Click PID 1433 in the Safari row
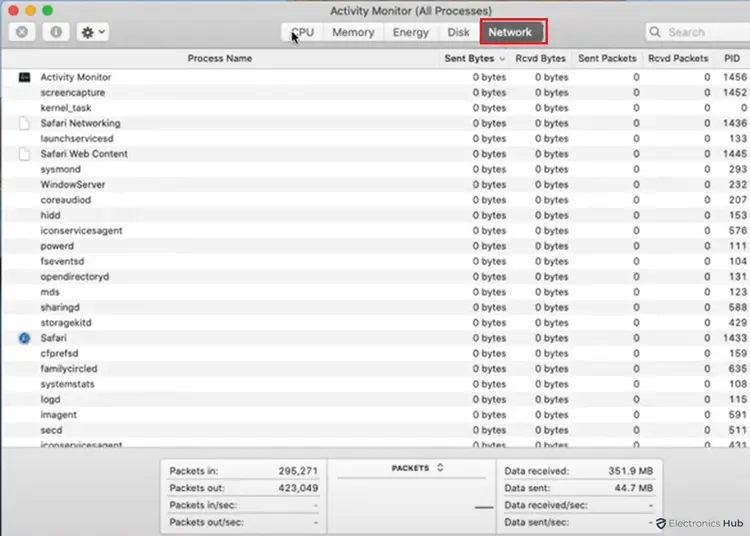Image resolution: width=750 pixels, height=536 pixels. pyautogui.click(x=735, y=338)
